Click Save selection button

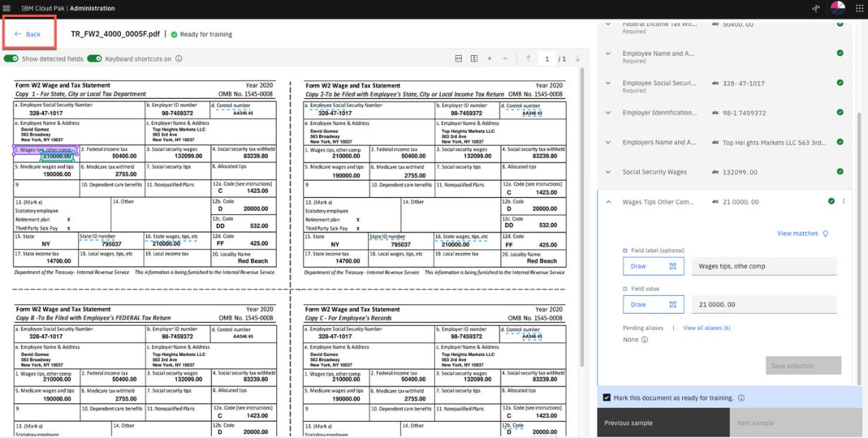pos(803,365)
